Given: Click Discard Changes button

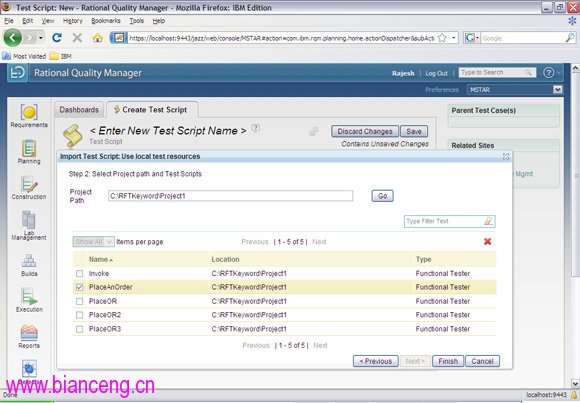Looking at the screenshot, I should tap(365, 131).
